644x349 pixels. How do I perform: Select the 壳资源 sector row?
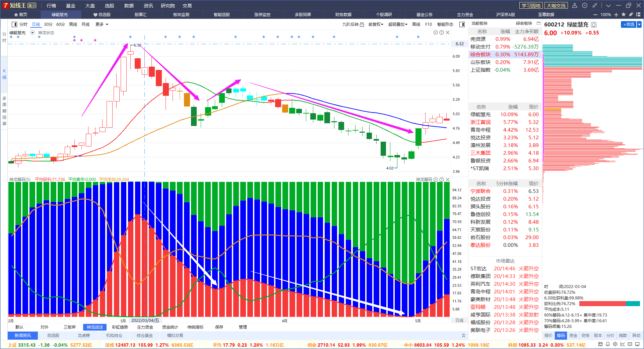(x=505, y=39)
